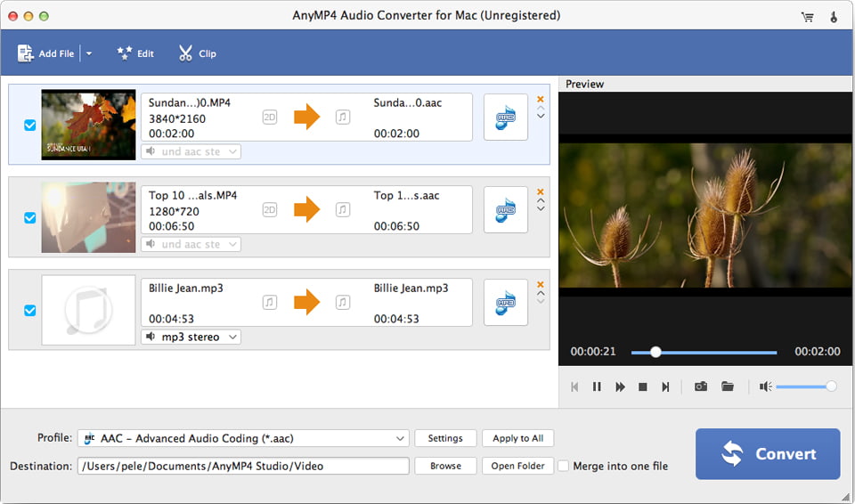Open snapshot folder icon in preview
Image resolution: width=855 pixels, height=504 pixels.
tap(728, 386)
